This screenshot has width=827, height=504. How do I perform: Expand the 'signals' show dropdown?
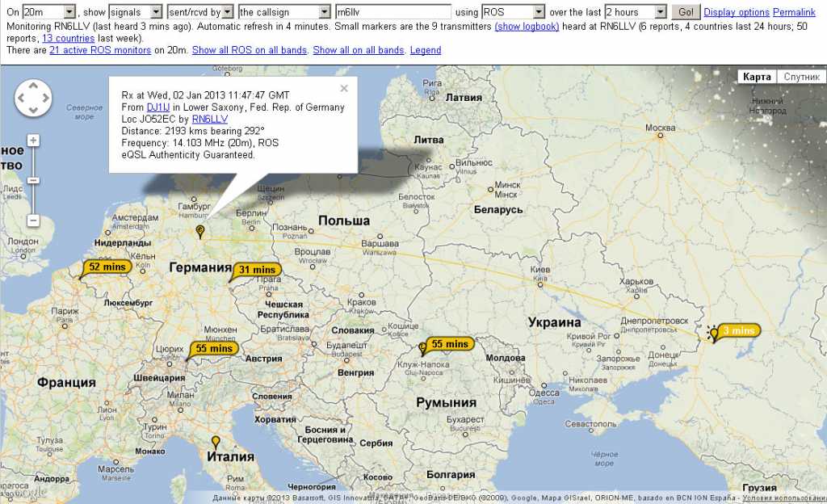click(135, 12)
